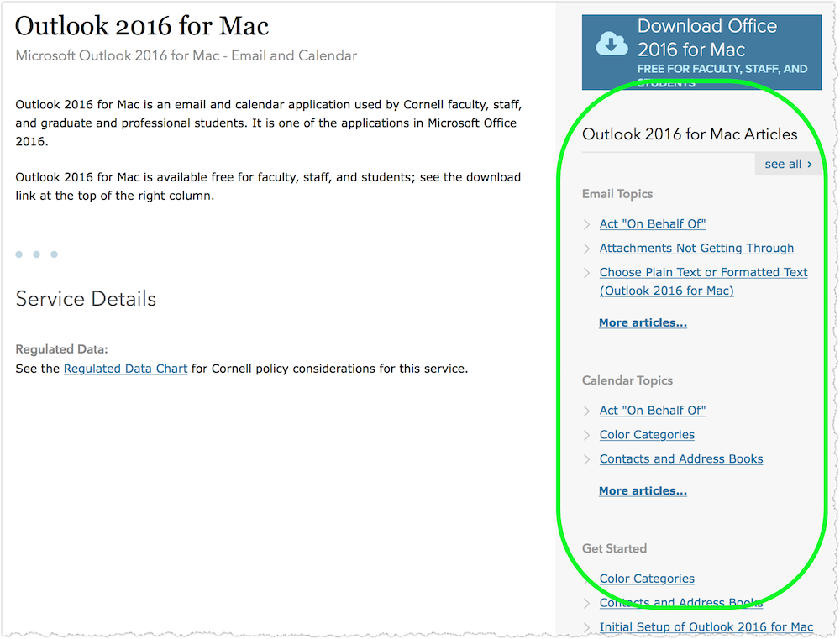Screen dimensions: 840x639
Task: Click chevron beside Calendar 'Color Categories'
Action: pyautogui.click(x=586, y=435)
